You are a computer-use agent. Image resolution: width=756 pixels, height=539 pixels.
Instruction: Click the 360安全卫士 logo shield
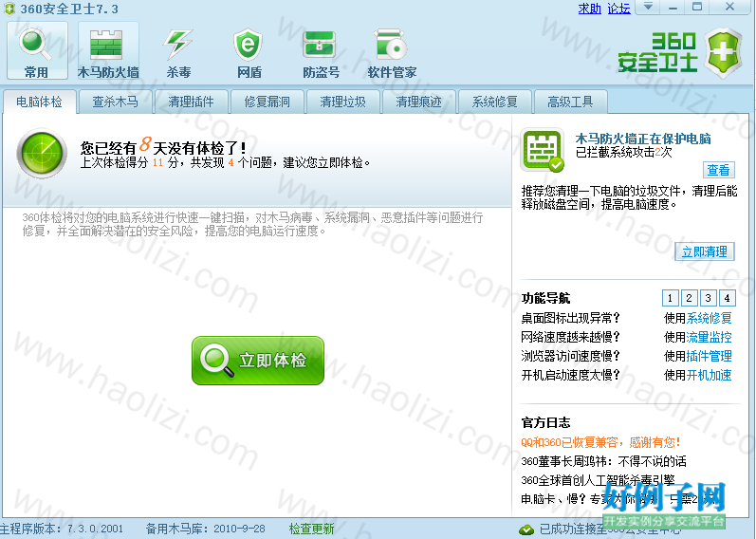tap(723, 53)
